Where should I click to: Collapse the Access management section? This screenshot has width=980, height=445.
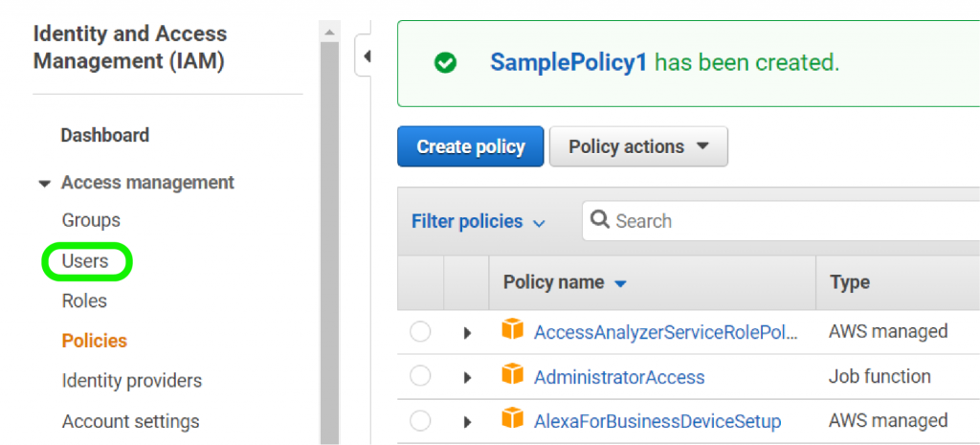tap(44, 184)
